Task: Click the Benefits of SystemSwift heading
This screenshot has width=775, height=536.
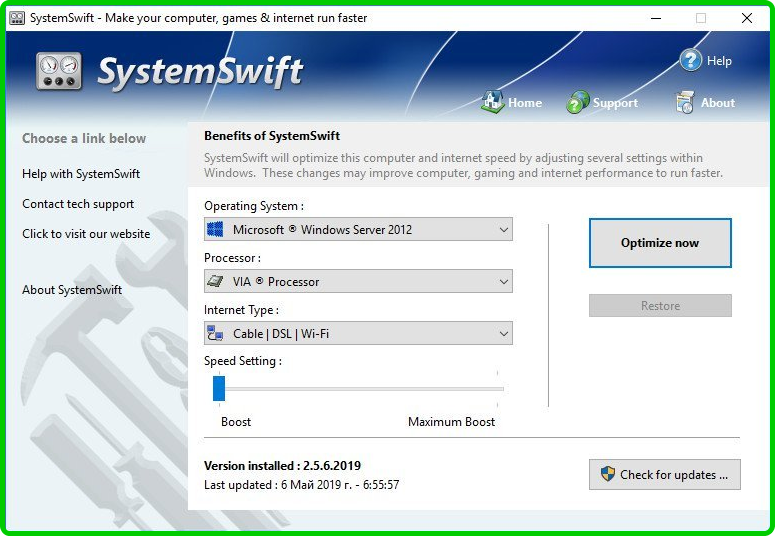Action: (272, 136)
